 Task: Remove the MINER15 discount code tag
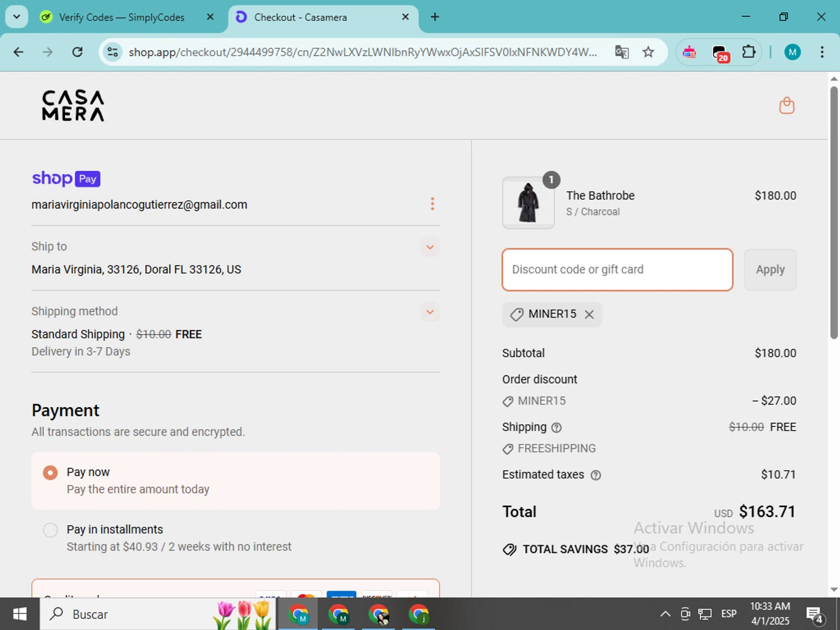pos(589,315)
